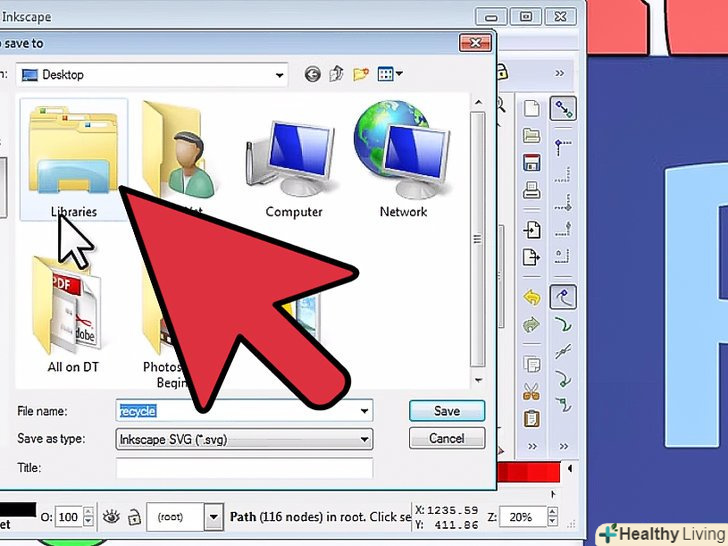728x546 pixels.
Task: Click the New document icon in Inkscape toolbar
Action: coord(532,109)
